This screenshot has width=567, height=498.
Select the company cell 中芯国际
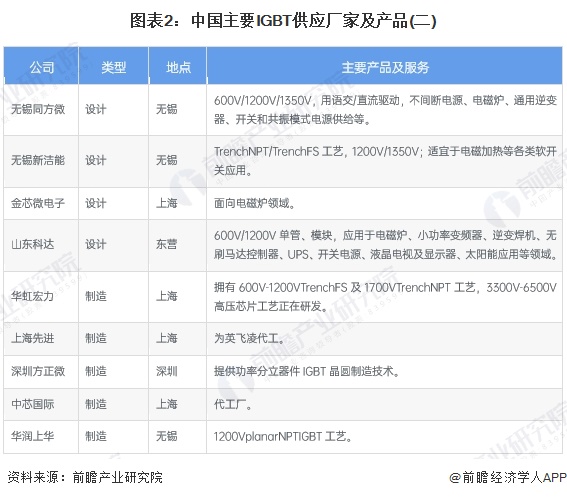tap(33, 404)
